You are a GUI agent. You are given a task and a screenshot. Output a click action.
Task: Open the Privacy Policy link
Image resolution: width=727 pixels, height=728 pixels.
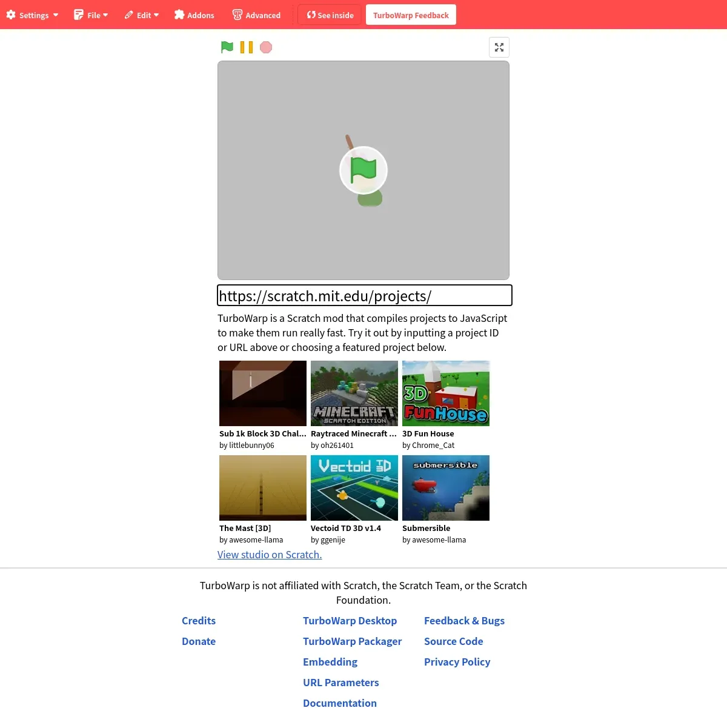[x=457, y=662]
